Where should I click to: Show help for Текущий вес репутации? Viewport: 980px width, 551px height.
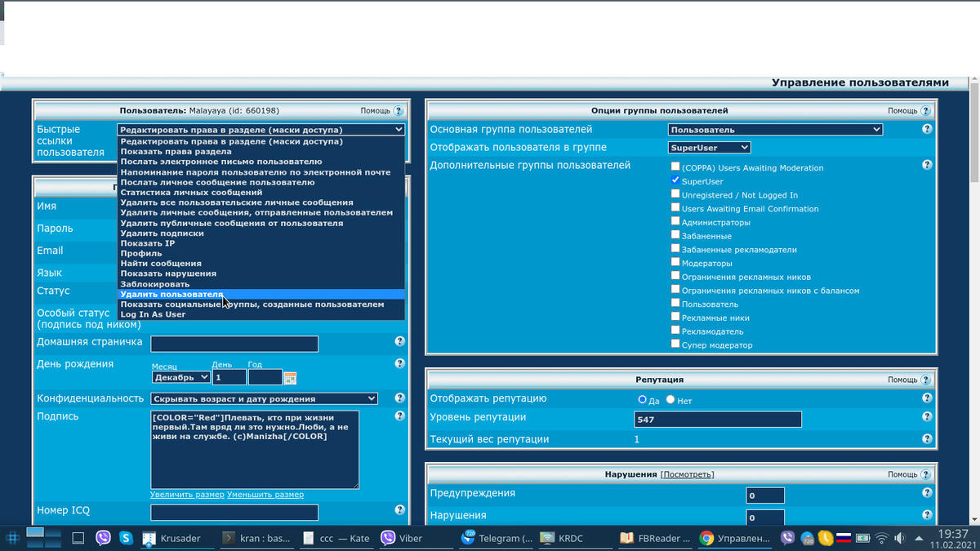tap(927, 439)
